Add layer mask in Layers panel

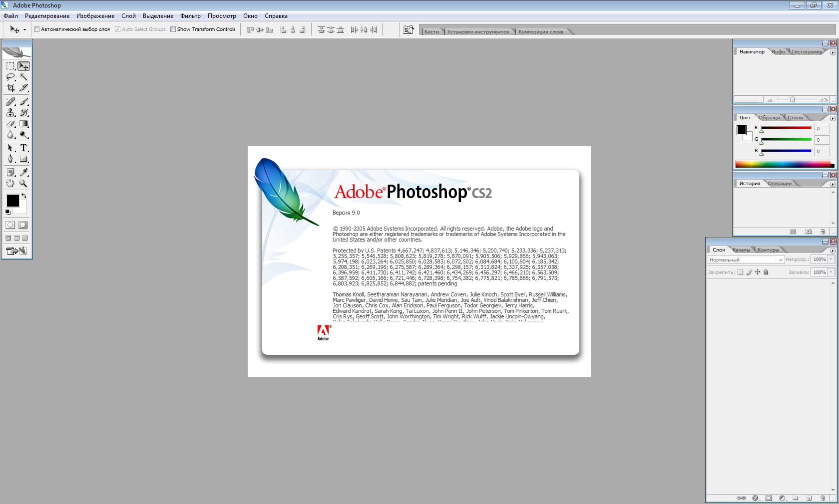tap(769, 498)
